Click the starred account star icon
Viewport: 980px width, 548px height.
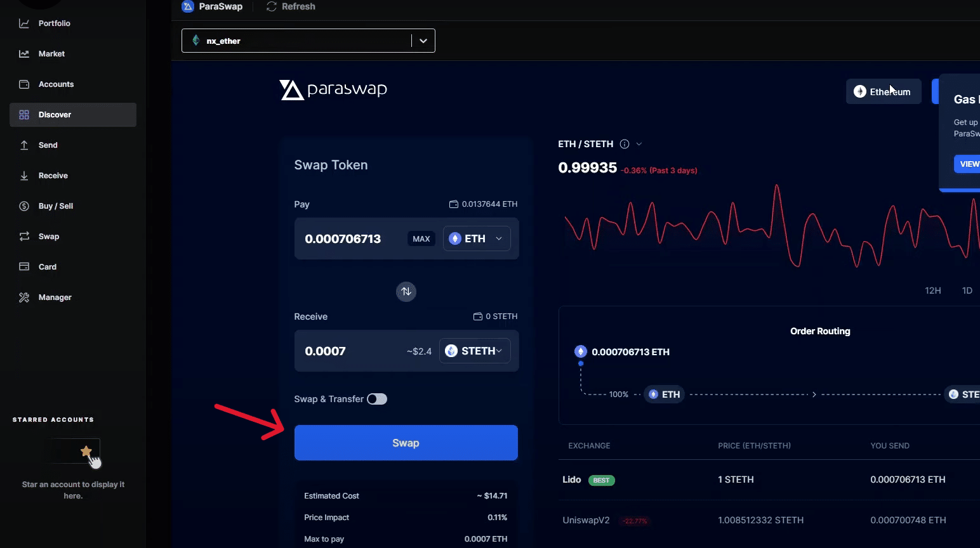(x=86, y=452)
